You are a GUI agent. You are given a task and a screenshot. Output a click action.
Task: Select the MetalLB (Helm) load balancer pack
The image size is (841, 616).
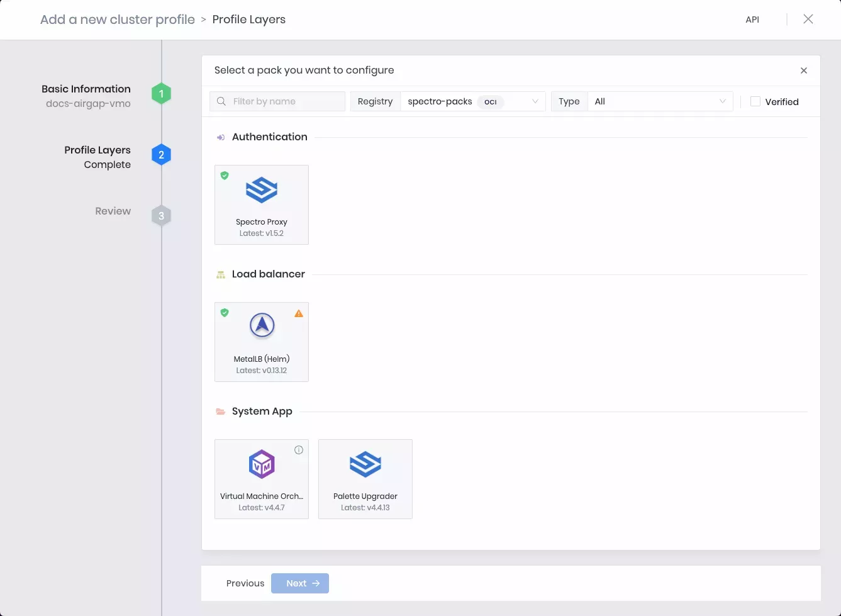[261, 342]
